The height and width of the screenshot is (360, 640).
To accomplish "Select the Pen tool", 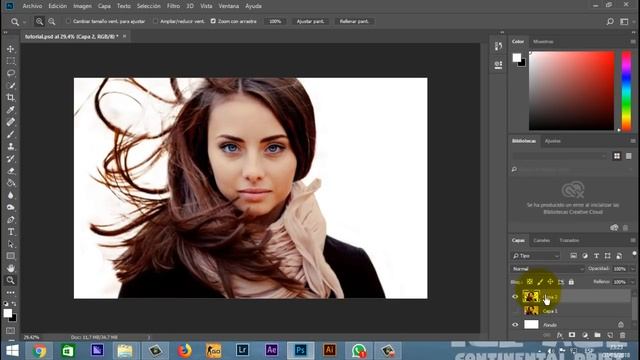I will tap(11, 220).
